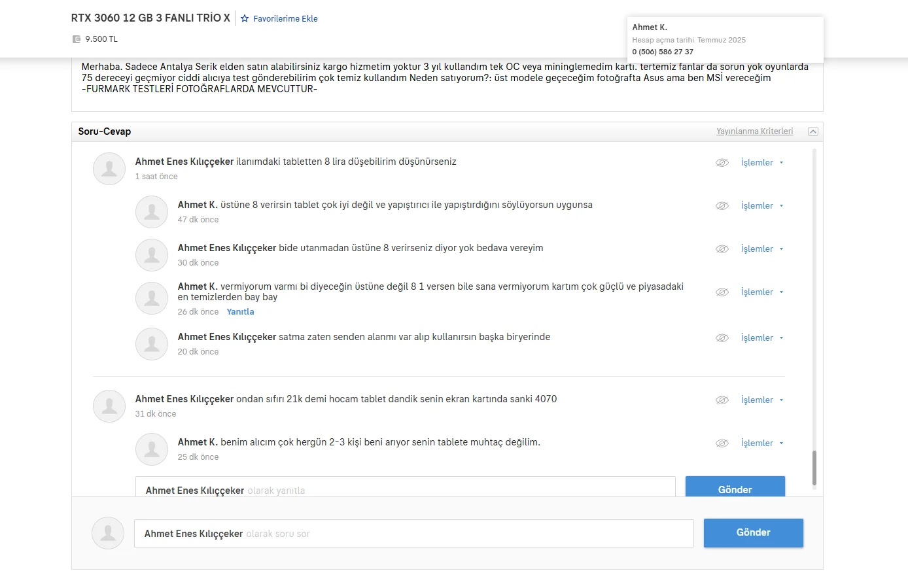Toggle eye icon on '8 lira düşebilirim' question
The height and width of the screenshot is (588, 908).
click(x=722, y=163)
